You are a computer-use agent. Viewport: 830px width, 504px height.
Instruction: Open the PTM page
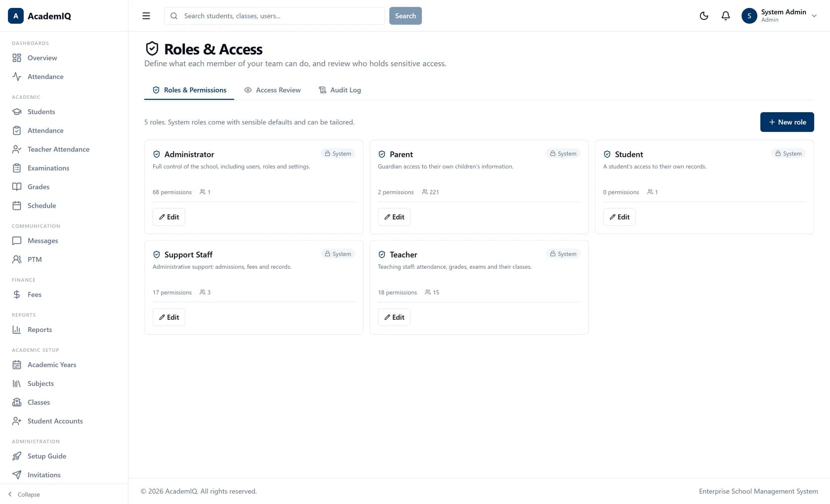[64, 259]
